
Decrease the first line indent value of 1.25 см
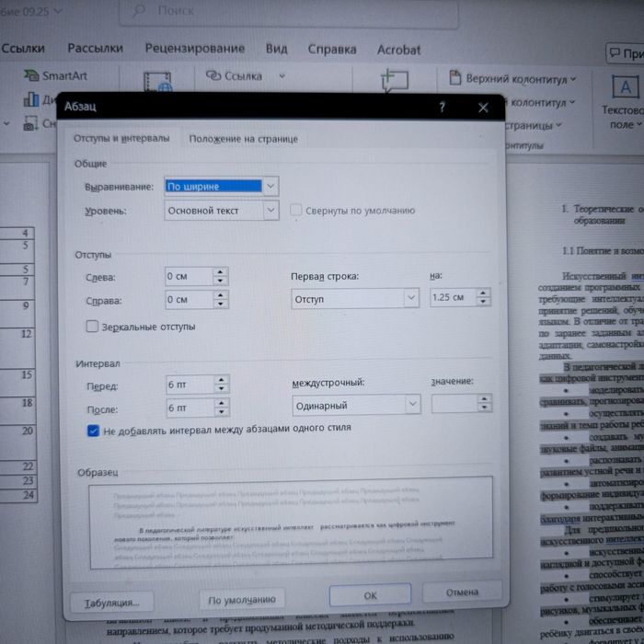coord(483,302)
